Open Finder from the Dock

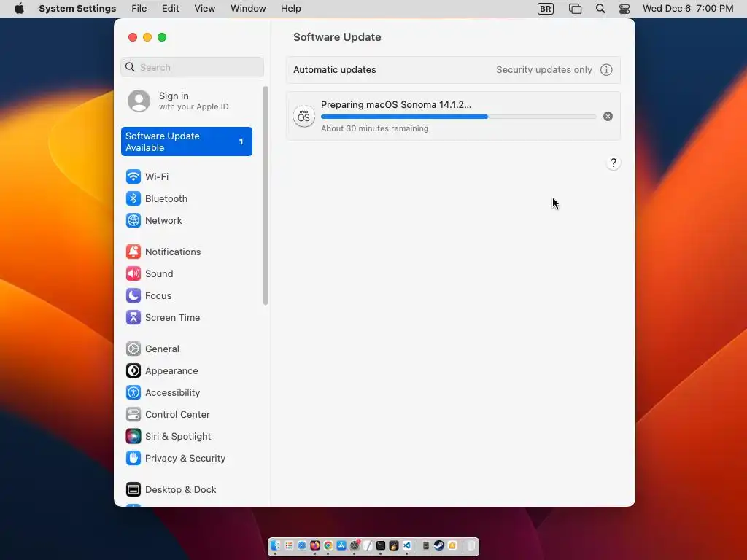tap(275, 545)
